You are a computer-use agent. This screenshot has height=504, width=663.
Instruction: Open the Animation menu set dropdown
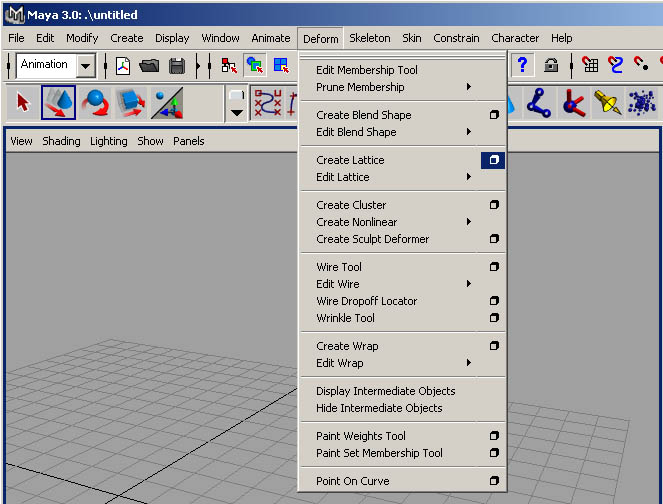pyautogui.click(x=86, y=66)
